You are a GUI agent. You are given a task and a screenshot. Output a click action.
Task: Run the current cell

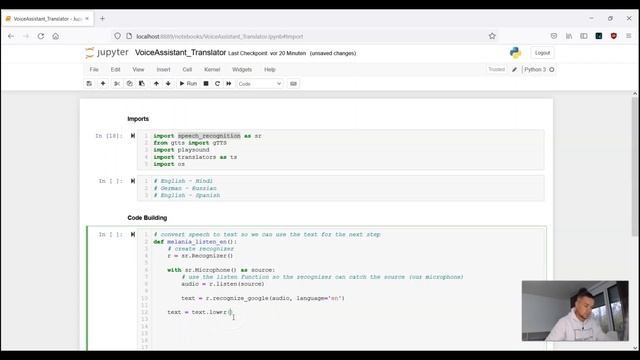(188, 84)
